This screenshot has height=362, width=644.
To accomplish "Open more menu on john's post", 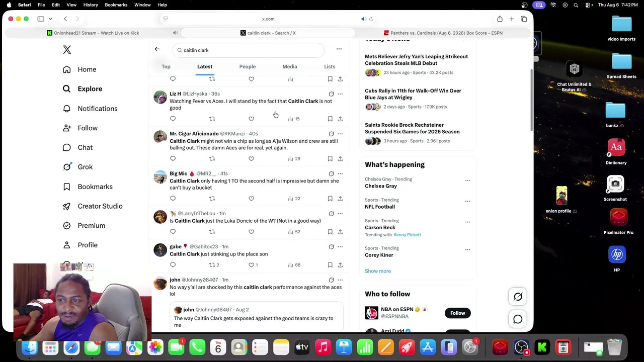I will pos(340,280).
